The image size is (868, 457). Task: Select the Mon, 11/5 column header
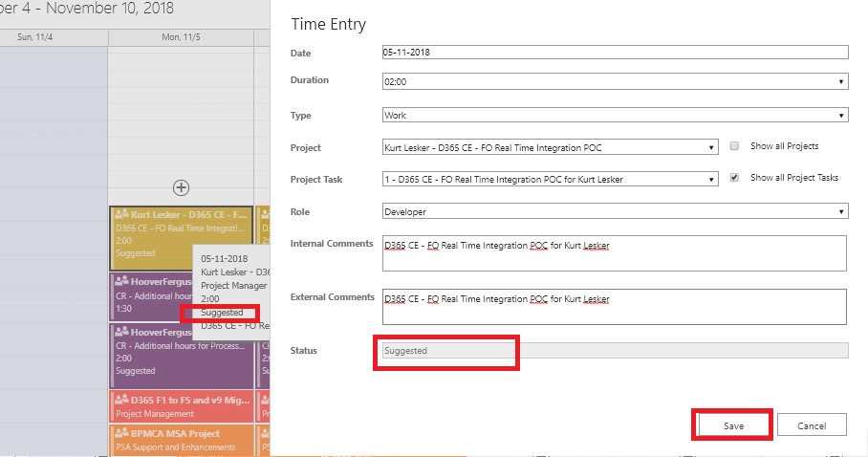tap(180, 37)
